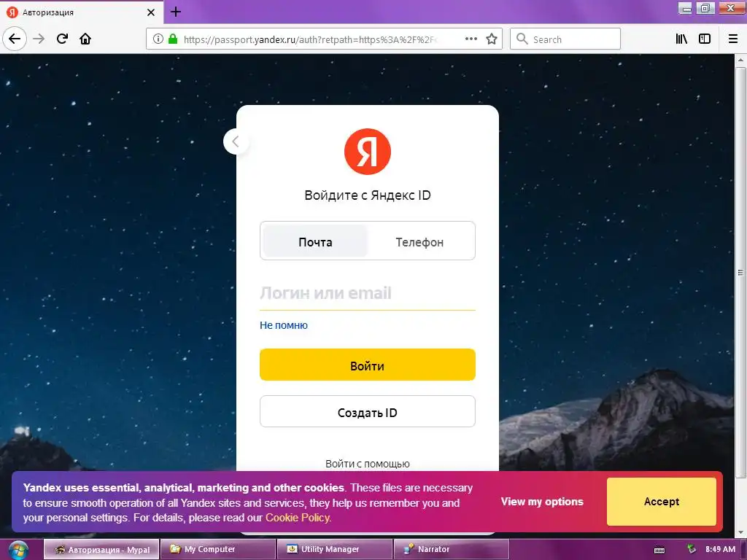
Task: Accept cookies with the Accept button
Action: [661, 502]
